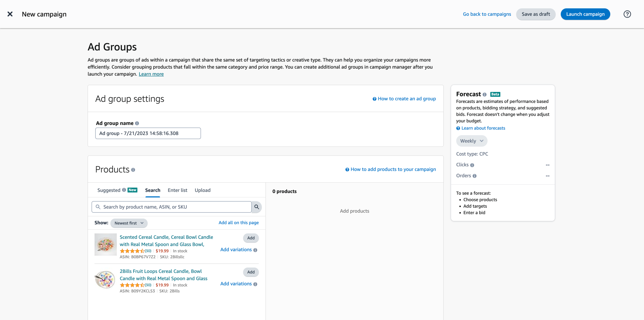Click info icon beside Suggested tab
Image resolution: width=644 pixels, height=320 pixels.
pyautogui.click(x=124, y=190)
